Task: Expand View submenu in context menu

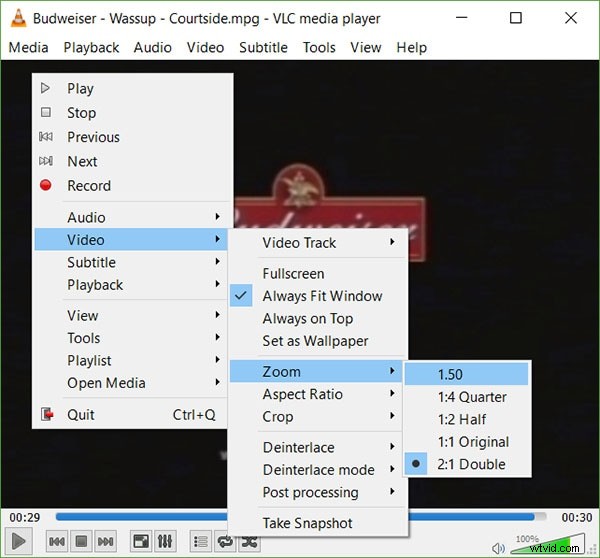Action: pos(131,316)
